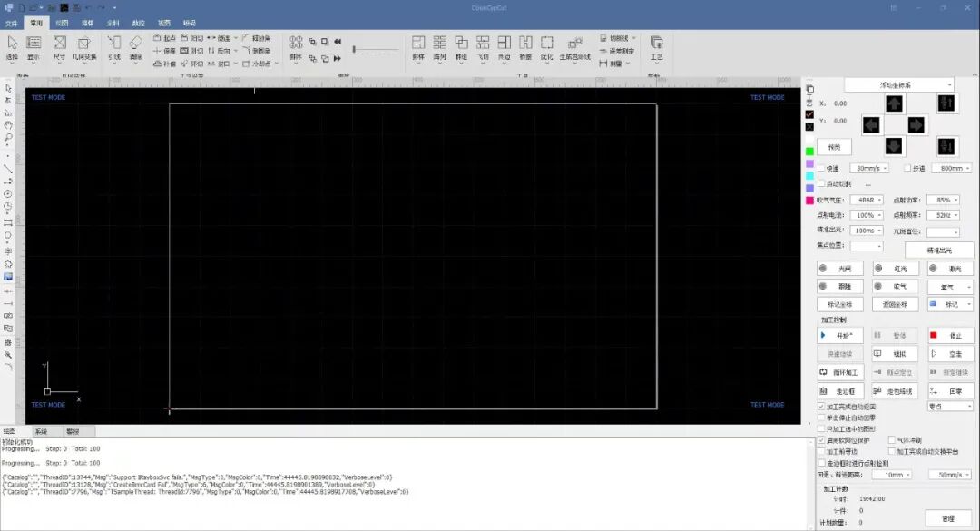Enable 加工完成自动交换平台 checkbox
The height and width of the screenshot is (531, 980).
coord(892,451)
